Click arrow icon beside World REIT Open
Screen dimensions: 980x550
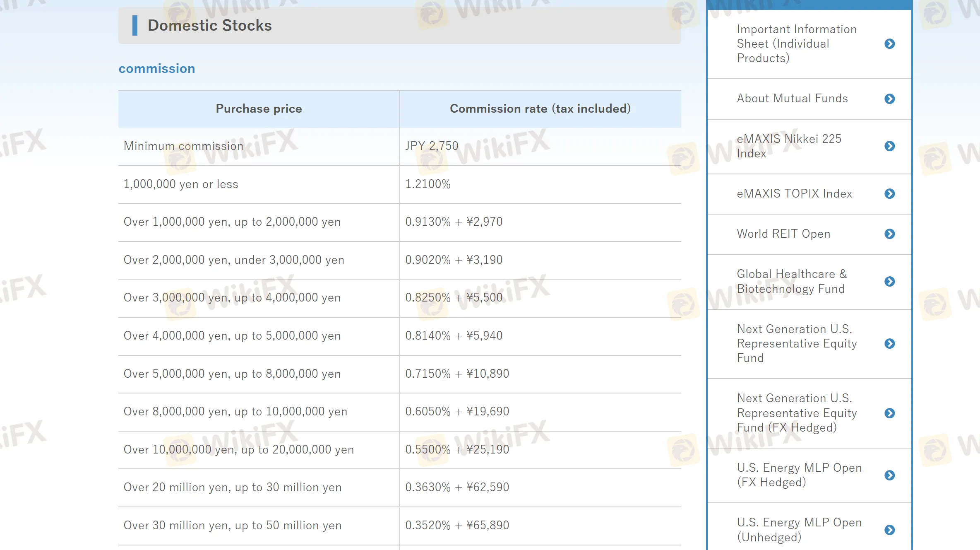[889, 234]
